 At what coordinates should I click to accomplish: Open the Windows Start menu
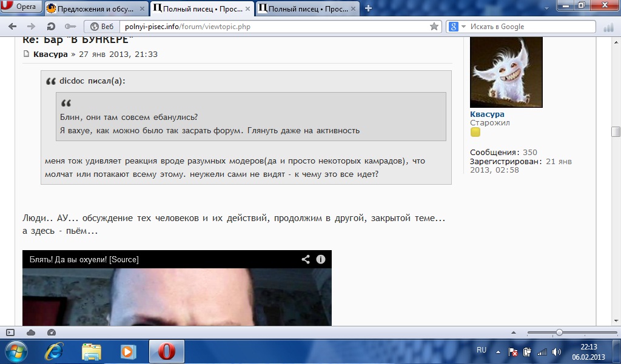[16, 351]
